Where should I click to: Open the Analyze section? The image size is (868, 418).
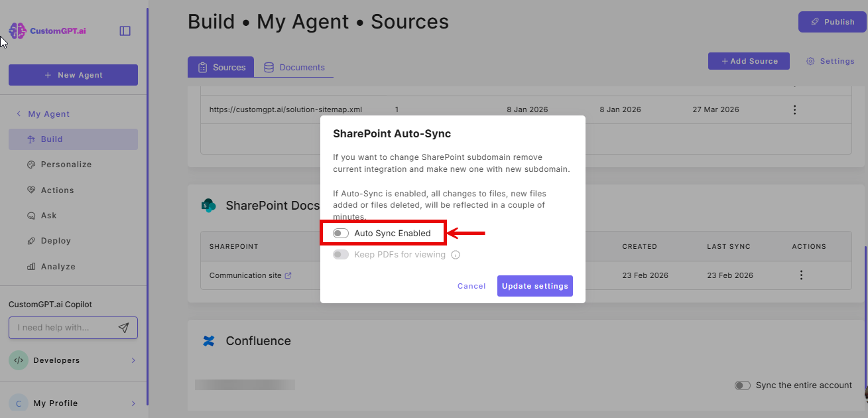(x=73, y=266)
